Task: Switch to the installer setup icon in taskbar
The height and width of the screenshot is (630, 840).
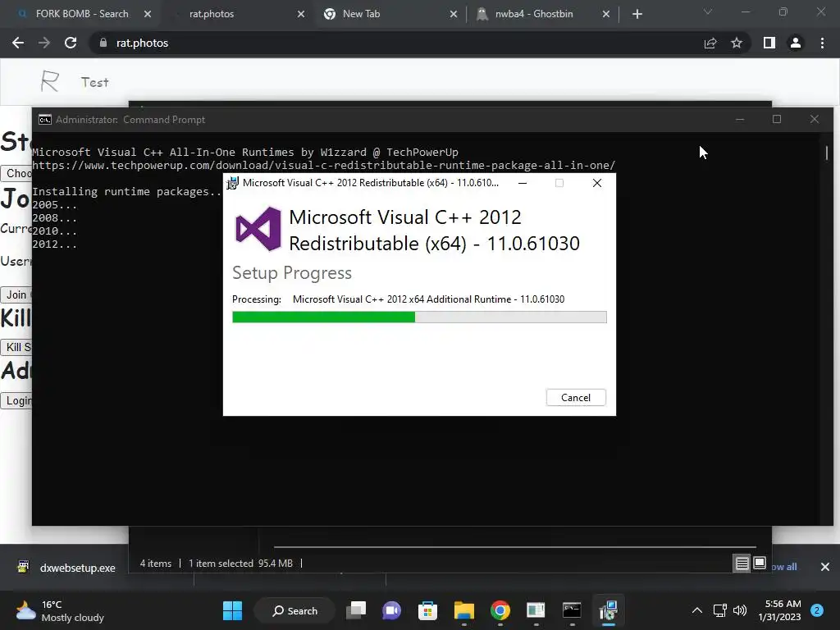Action: tap(608, 610)
